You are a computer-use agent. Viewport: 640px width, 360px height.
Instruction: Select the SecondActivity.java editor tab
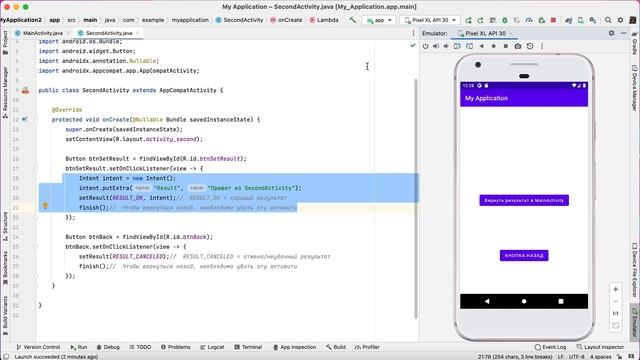pyautogui.click(x=109, y=33)
